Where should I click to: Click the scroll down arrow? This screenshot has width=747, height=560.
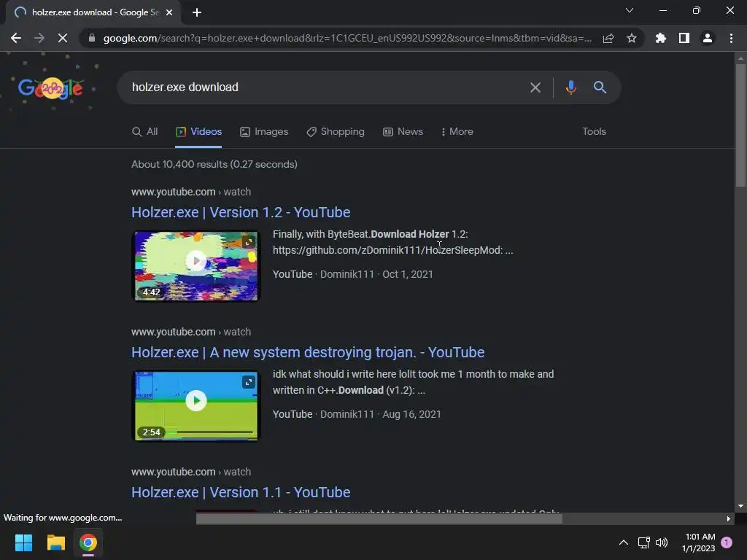point(740,506)
